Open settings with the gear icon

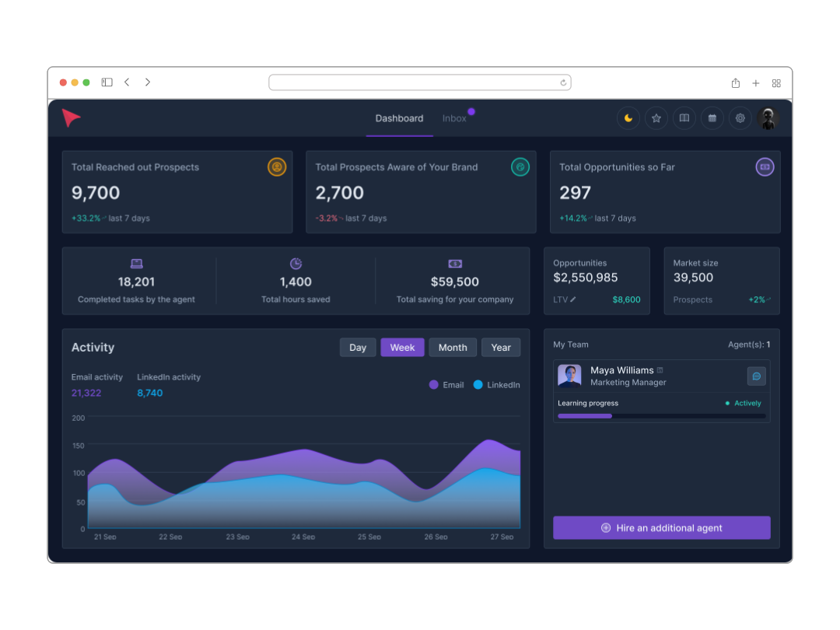(x=740, y=117)
